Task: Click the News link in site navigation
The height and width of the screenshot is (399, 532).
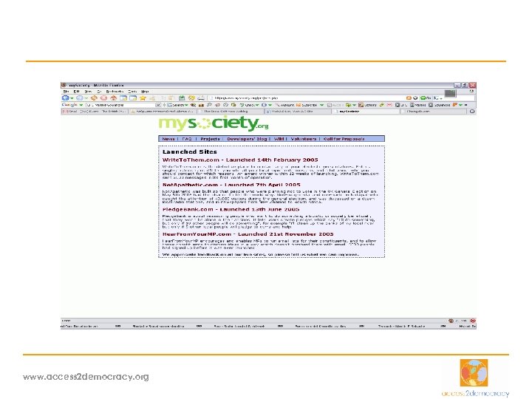Action: pos(168,139)
